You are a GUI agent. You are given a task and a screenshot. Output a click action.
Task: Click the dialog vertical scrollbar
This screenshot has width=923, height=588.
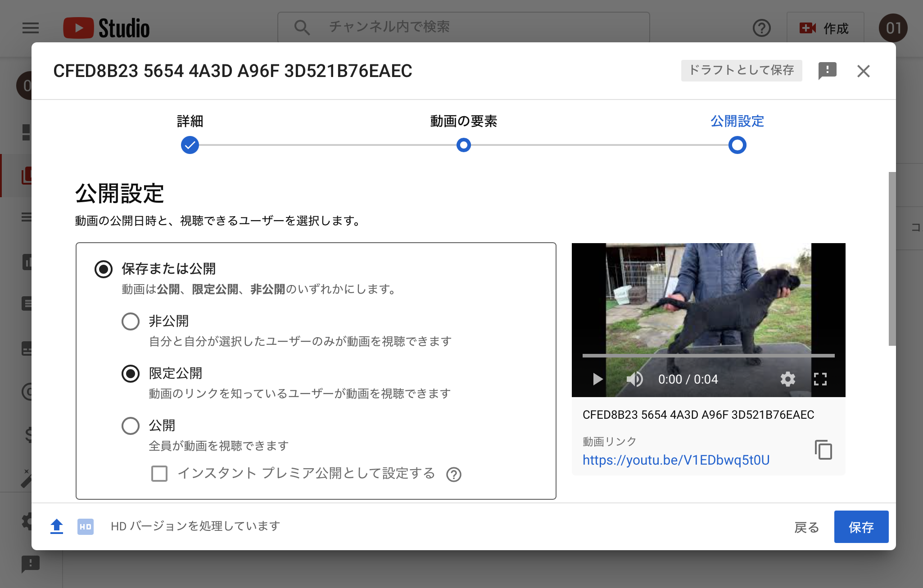point(892,259)
